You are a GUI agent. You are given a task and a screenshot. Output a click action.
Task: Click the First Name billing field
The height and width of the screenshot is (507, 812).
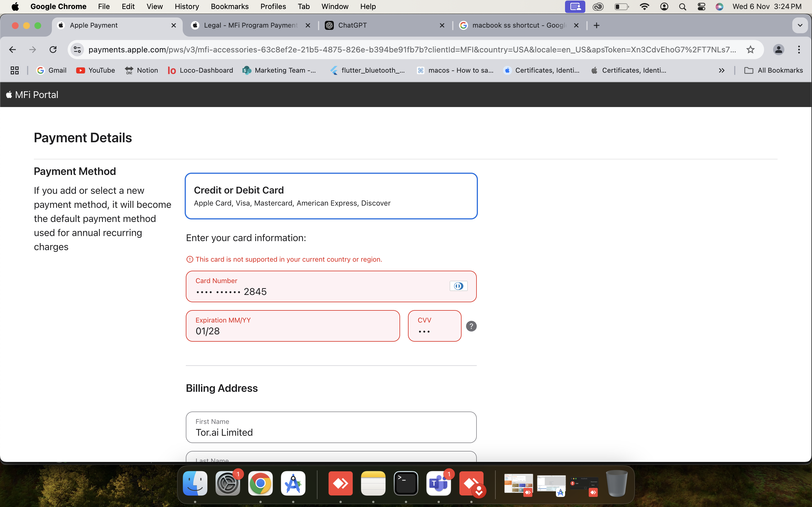[331, 432]
